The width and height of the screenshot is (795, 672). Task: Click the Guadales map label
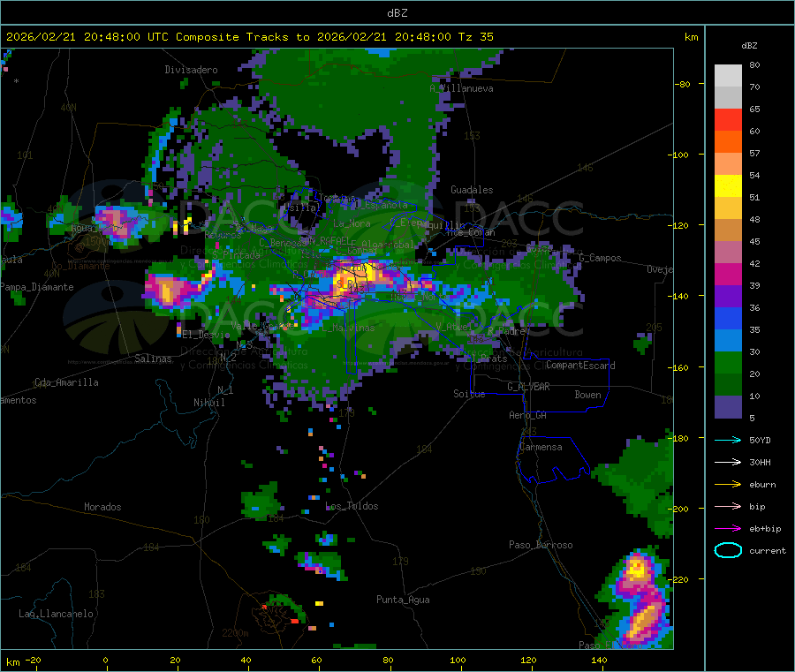(x=472, y=190)
